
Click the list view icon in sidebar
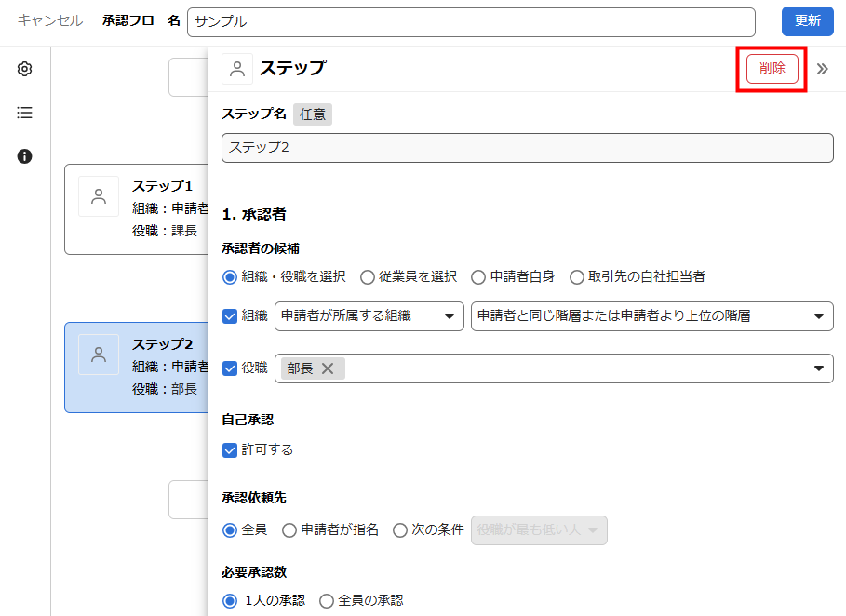[25, 113]
